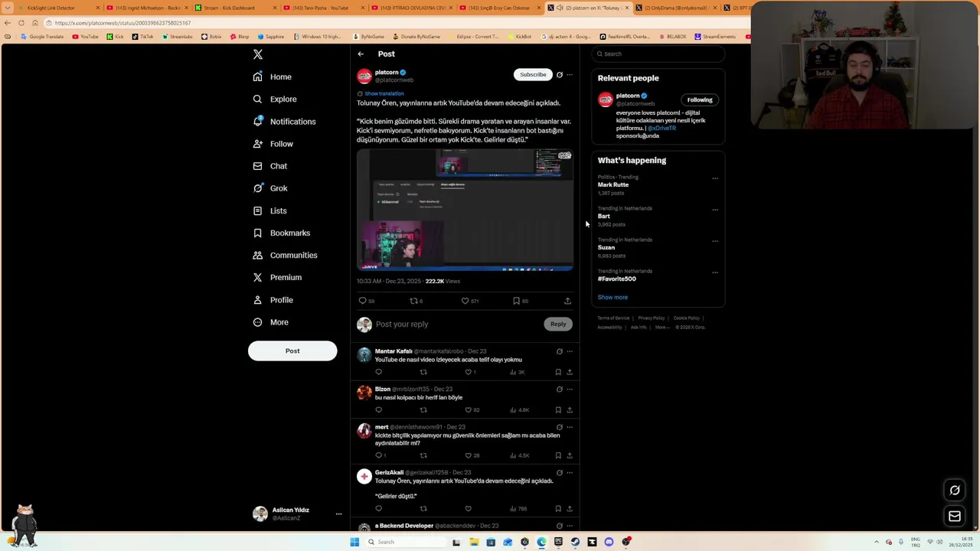Screen dimensions: 980x551
Task: Click the Follow sidebar icon
Action: point(257,144)
